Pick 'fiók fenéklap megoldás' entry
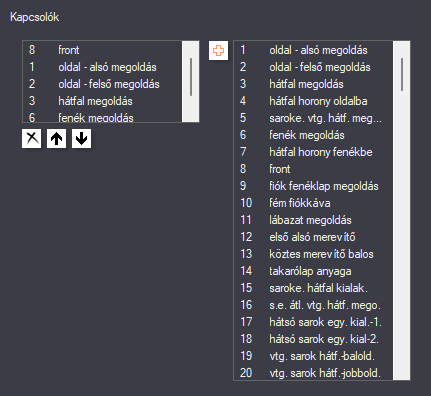Screen dimensions: 431x396 313,186
